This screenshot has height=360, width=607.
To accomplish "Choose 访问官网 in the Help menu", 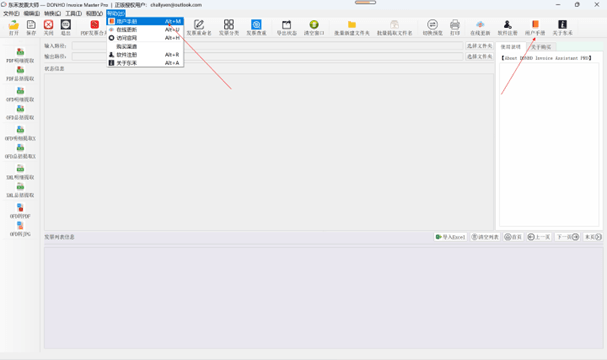I will 145,38.
